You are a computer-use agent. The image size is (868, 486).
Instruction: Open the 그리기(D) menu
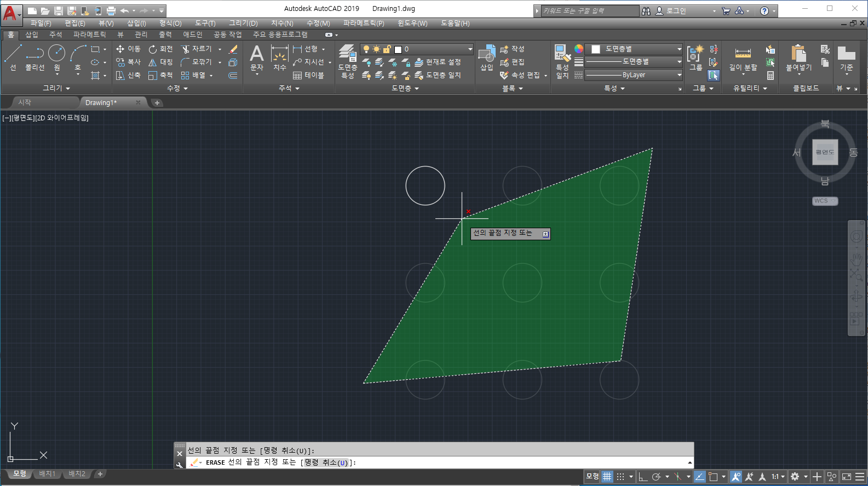[x=243, y=23]
